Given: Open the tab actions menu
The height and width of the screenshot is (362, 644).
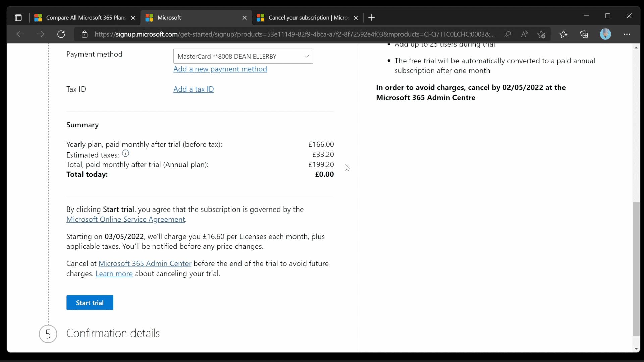Looking at the screenshot, I should coord(18,17).
